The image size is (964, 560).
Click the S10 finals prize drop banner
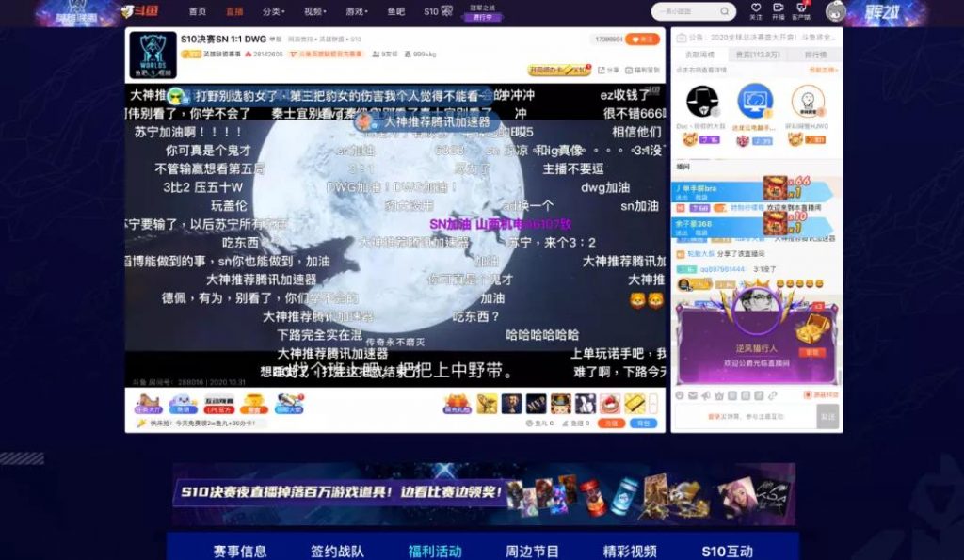pos(484,493)
